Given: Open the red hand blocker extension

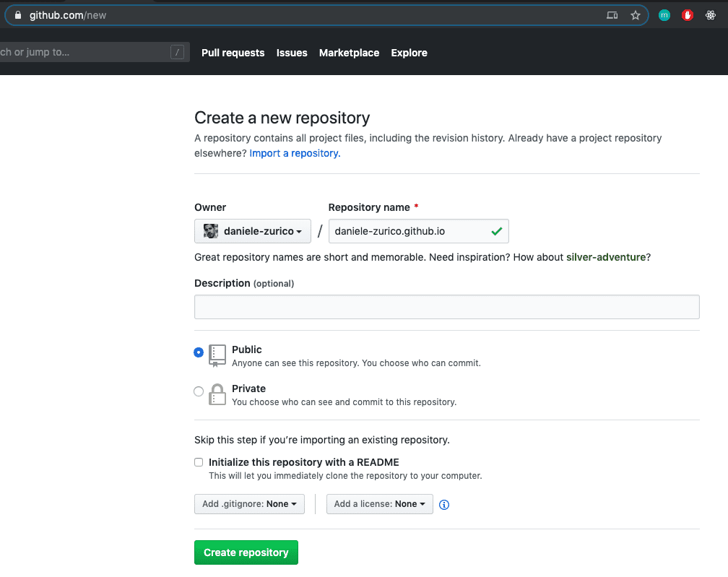Looking at the screenshot, I should [x=688, y=15].
